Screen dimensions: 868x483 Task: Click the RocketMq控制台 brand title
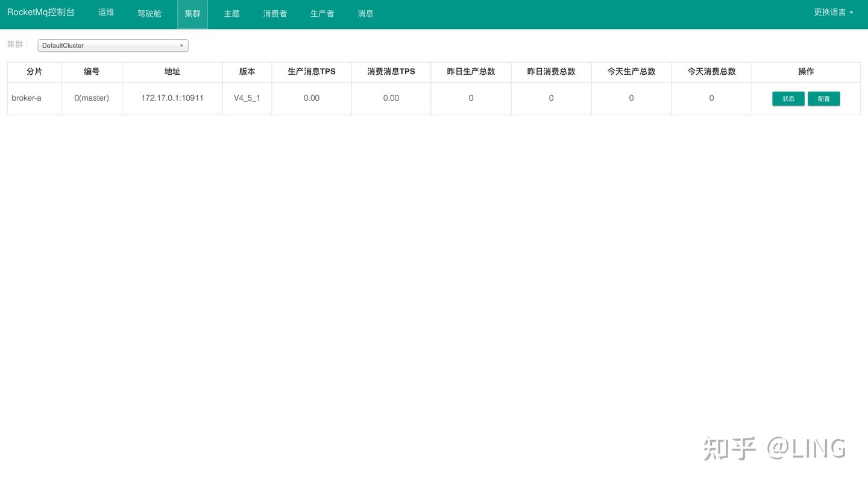tap(41, 13)
